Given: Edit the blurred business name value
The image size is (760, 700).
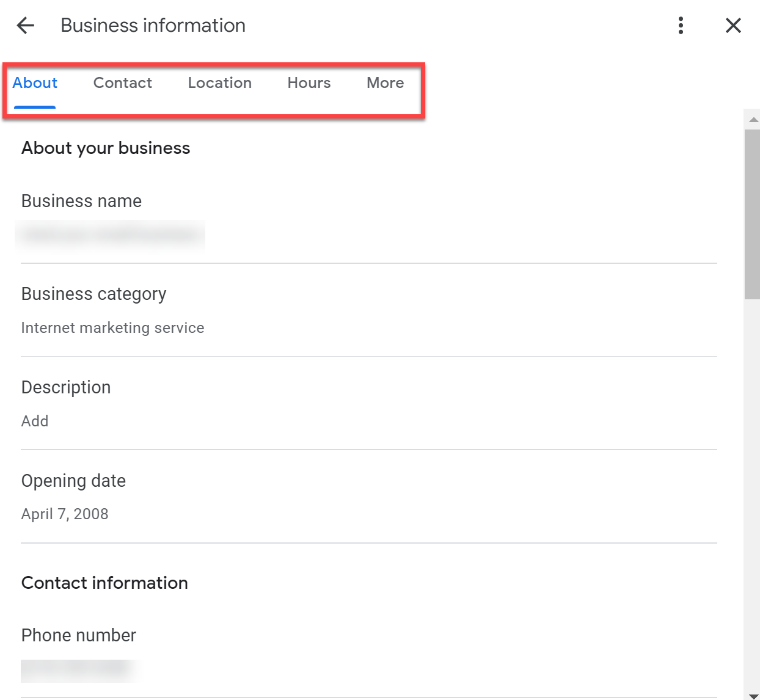Looking at the screenshot, I should click(x=110, y=235).
